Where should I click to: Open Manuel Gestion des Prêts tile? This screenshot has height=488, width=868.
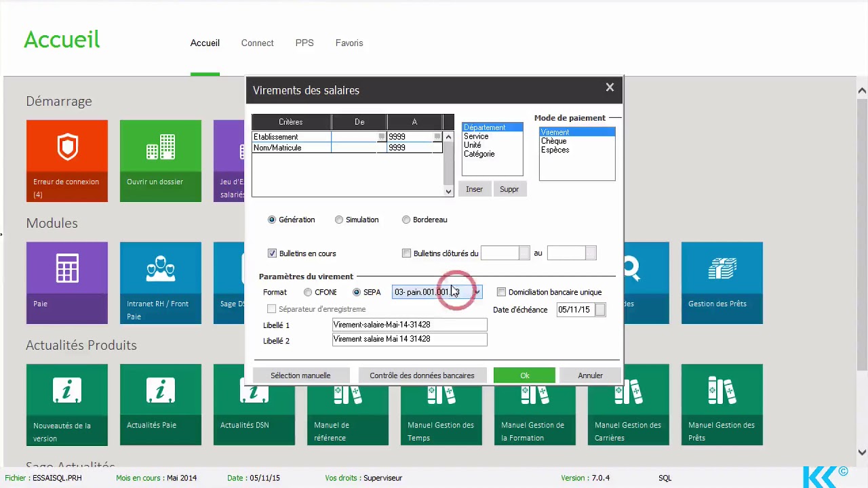[x=722, y=405]
